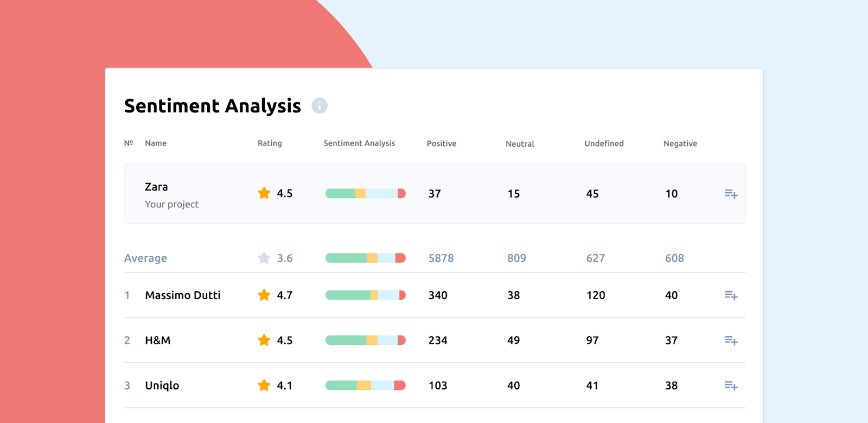Click Uniqlo's undefined count 41
This screenshot has width=868, height=423.
coord(592,386)
